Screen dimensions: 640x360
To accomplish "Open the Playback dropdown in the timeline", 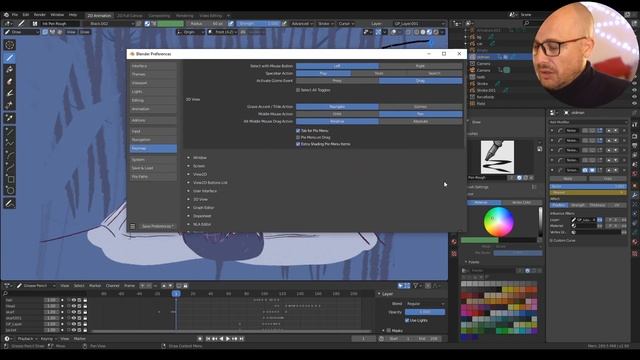I will pos(27,339).
